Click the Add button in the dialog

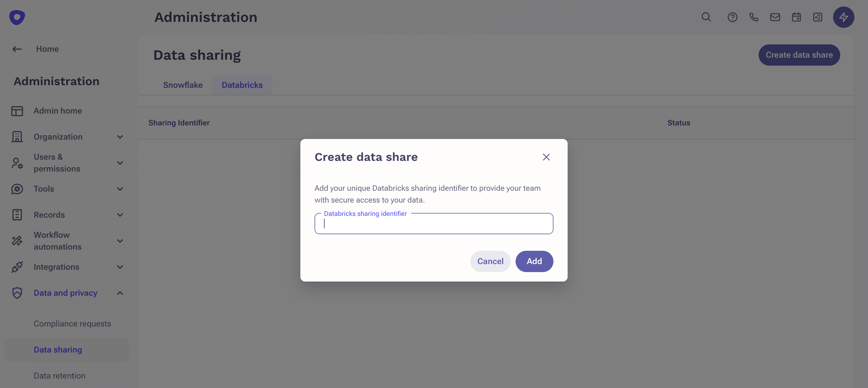tap(534, 261)
